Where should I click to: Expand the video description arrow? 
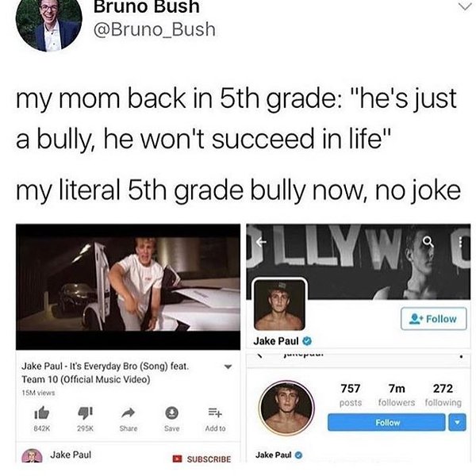tap(228, 367)
